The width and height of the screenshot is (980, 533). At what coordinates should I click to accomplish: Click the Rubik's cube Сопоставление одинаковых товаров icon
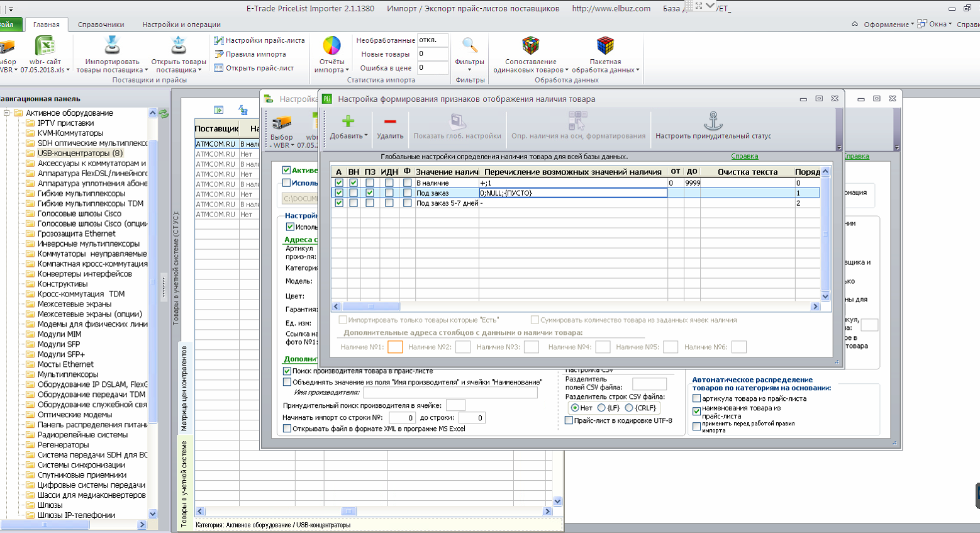click(x=531, y=45)
